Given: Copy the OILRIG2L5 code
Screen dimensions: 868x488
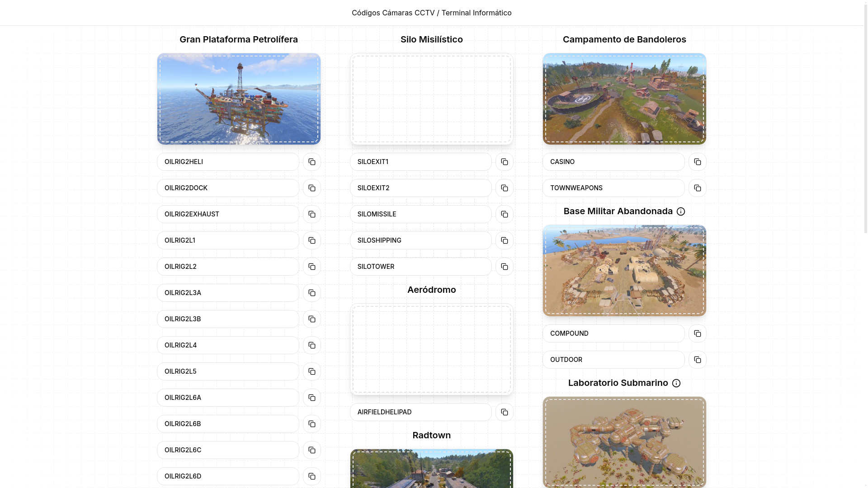Looking at the screenshot, I should [312, 371].
